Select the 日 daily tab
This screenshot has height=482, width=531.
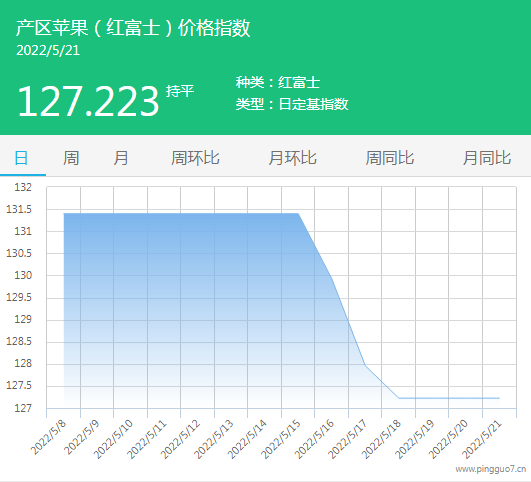[x=21, y=158]
